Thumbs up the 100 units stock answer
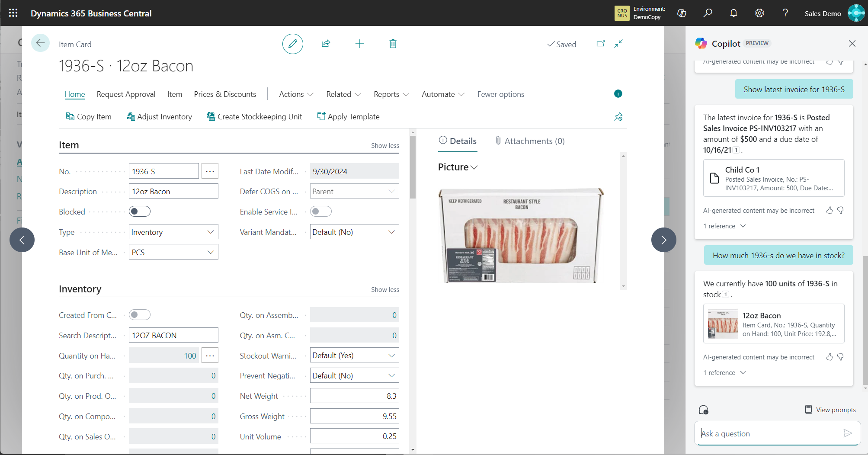Screen dimensions: 868x455 [x=829, y=357]
